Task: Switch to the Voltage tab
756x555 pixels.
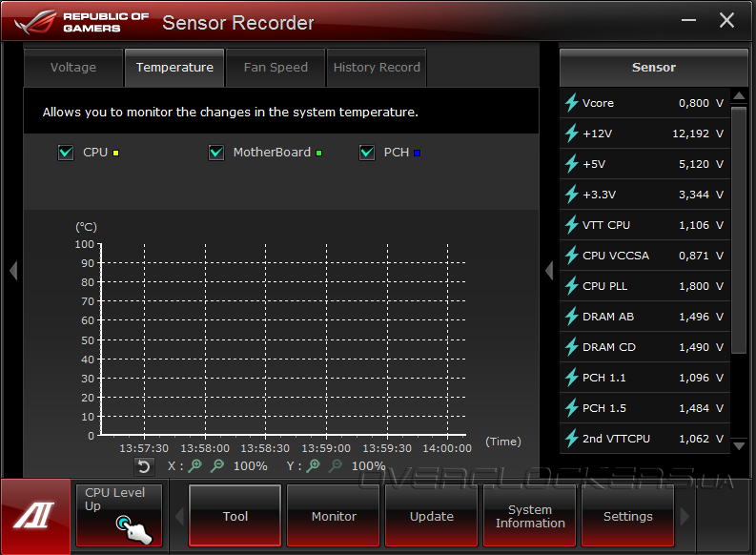Action: coord(73,68)
